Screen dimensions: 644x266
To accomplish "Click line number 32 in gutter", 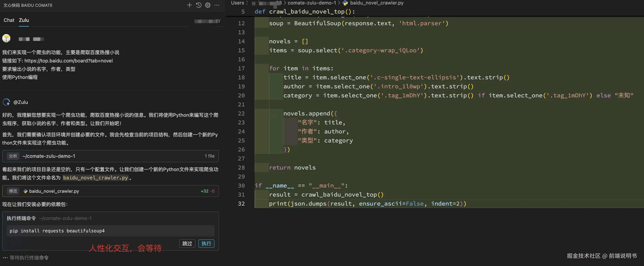I will pyautogui.click(x=241, y=204).
